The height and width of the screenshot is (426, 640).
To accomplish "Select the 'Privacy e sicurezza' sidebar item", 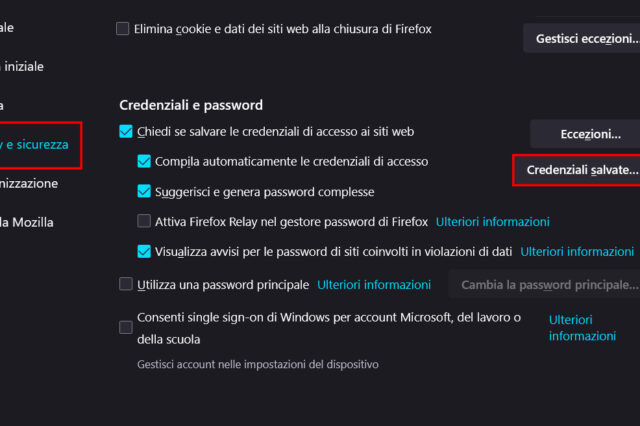I will (36, 145).
